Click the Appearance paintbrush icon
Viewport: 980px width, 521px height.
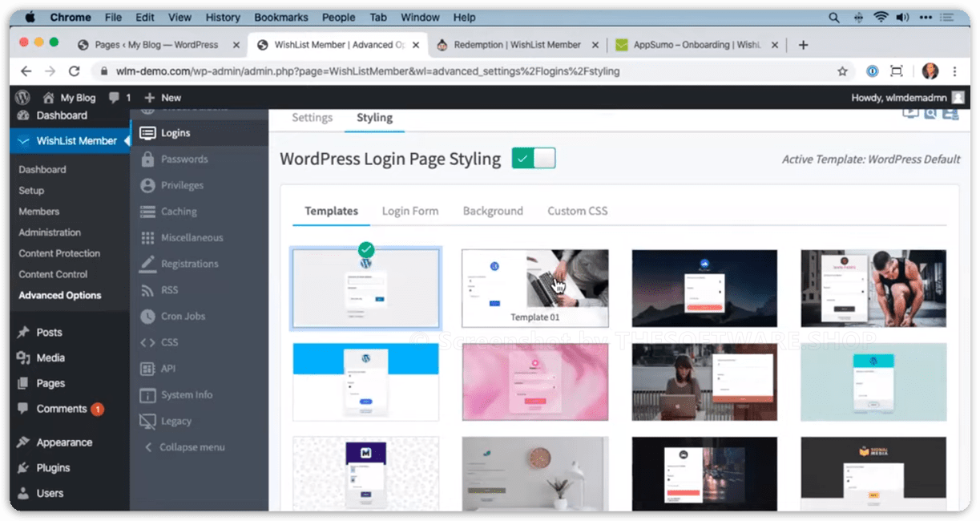click(23, 442)
